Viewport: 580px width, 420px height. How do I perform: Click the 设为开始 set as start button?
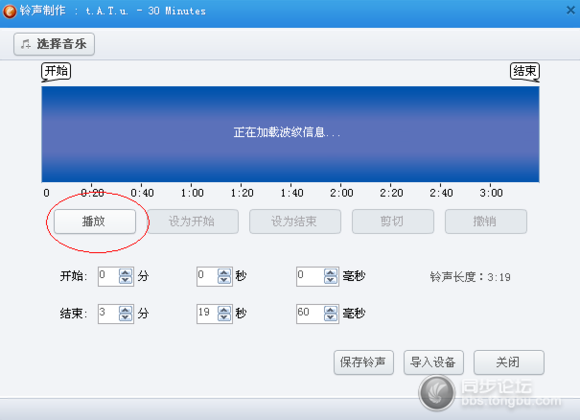(193, 221)
